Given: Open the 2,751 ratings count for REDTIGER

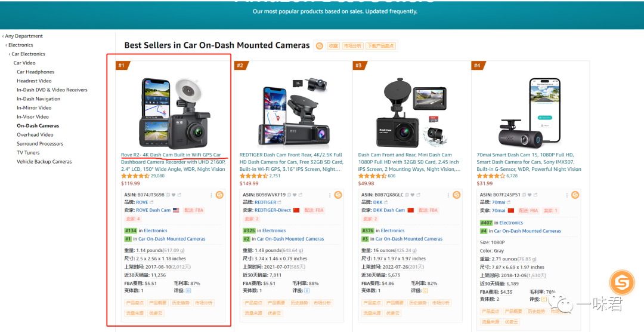Looking at the screenshot, I should pyautogui.click(x=275, y=176).
